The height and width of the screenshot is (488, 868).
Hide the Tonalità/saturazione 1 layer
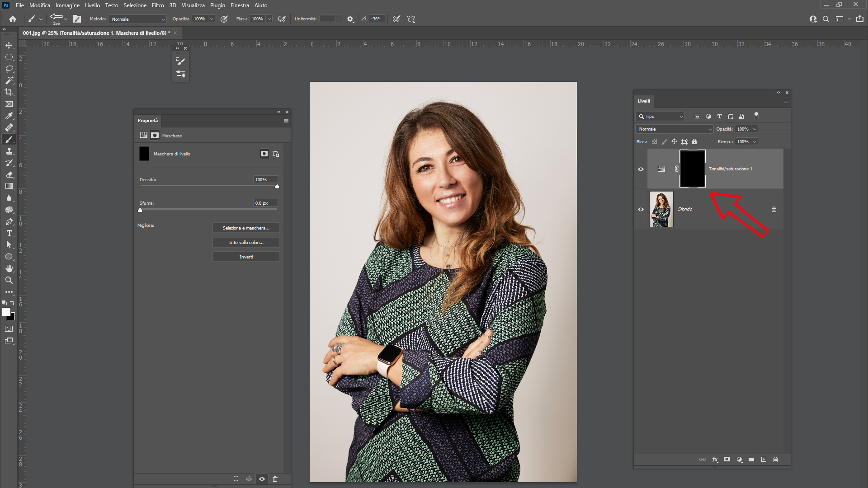tap(641, 169)
